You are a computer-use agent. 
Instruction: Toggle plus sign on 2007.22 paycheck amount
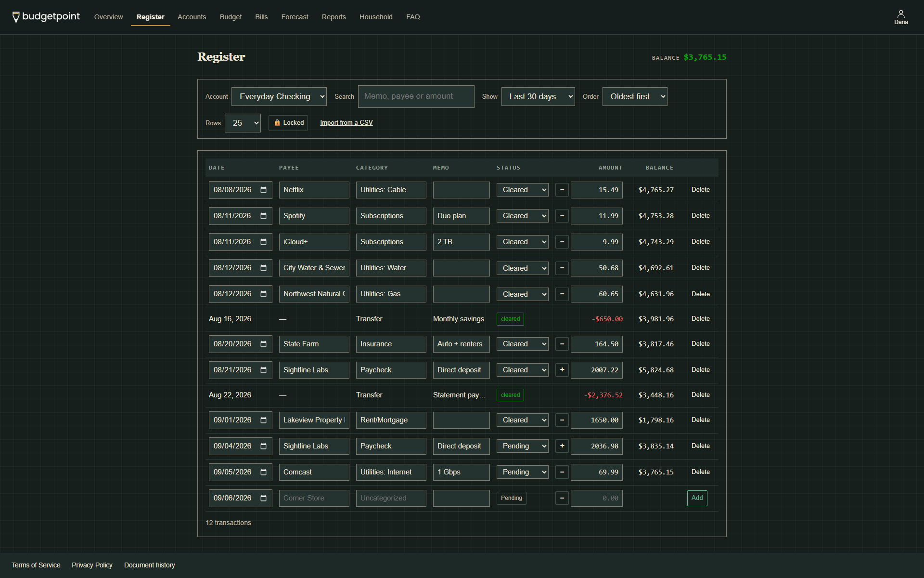(562, 370)
